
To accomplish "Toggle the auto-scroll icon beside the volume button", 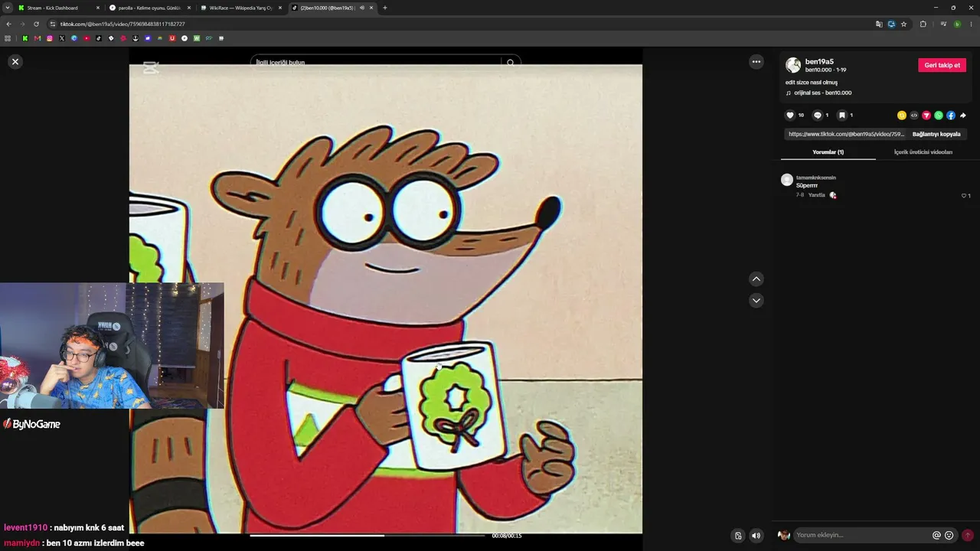I will 737,536.
